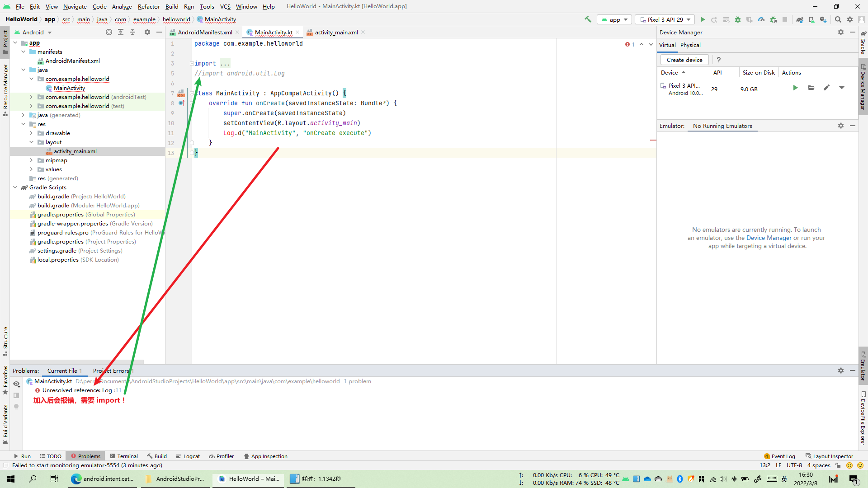Open Project panel options gear
The width and height of the screenshot is (868, 488).
point(147,32)
